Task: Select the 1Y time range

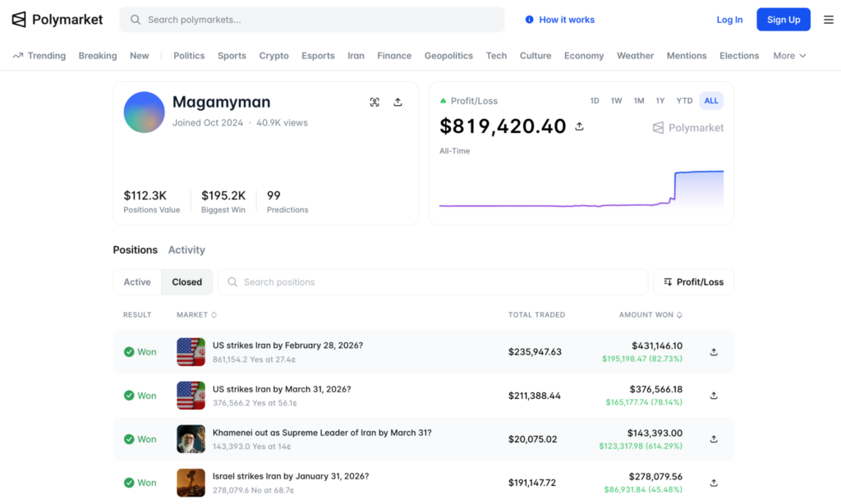Action: coord(660,101)
